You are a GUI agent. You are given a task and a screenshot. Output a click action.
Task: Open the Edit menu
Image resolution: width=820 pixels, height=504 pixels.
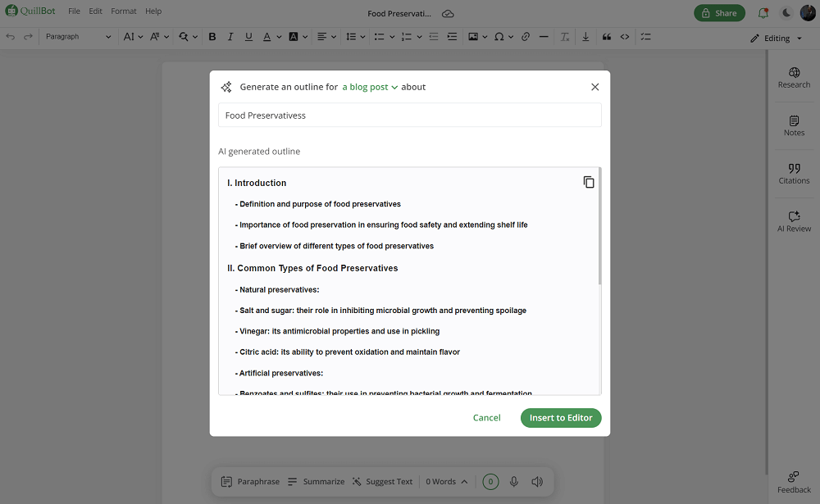[95, 11]
